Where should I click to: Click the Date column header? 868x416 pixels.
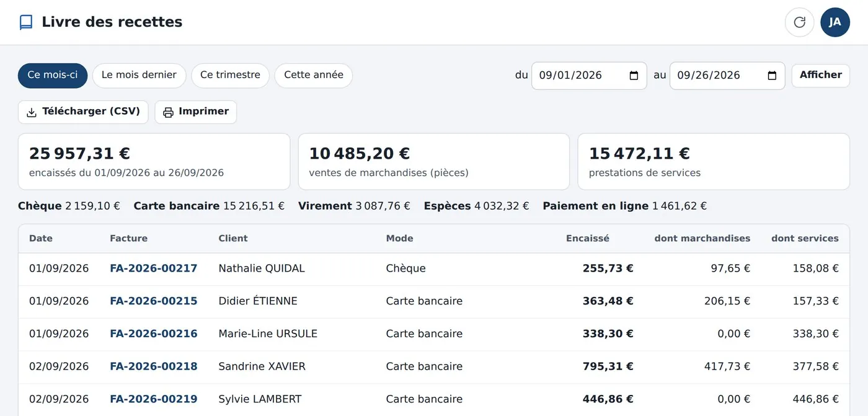pos(41,238)
